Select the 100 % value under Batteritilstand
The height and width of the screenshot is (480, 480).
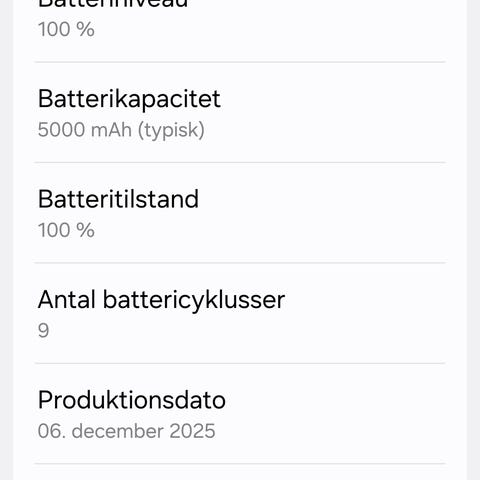66,230
